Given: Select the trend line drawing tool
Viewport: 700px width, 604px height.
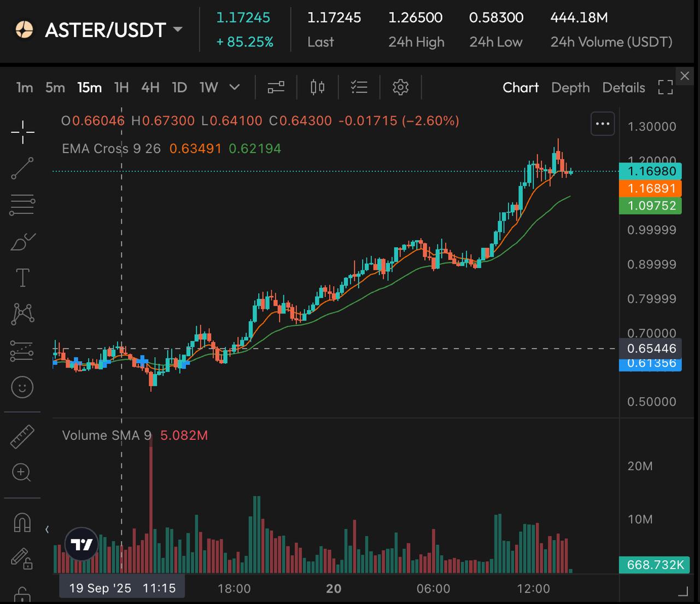Looking at the screenshot, I should point(22,169).
